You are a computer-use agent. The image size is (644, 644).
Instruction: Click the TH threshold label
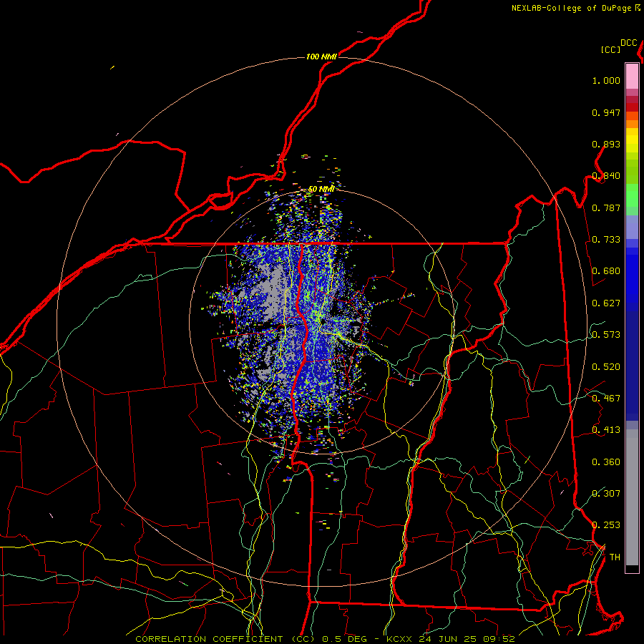pos(615,557)
